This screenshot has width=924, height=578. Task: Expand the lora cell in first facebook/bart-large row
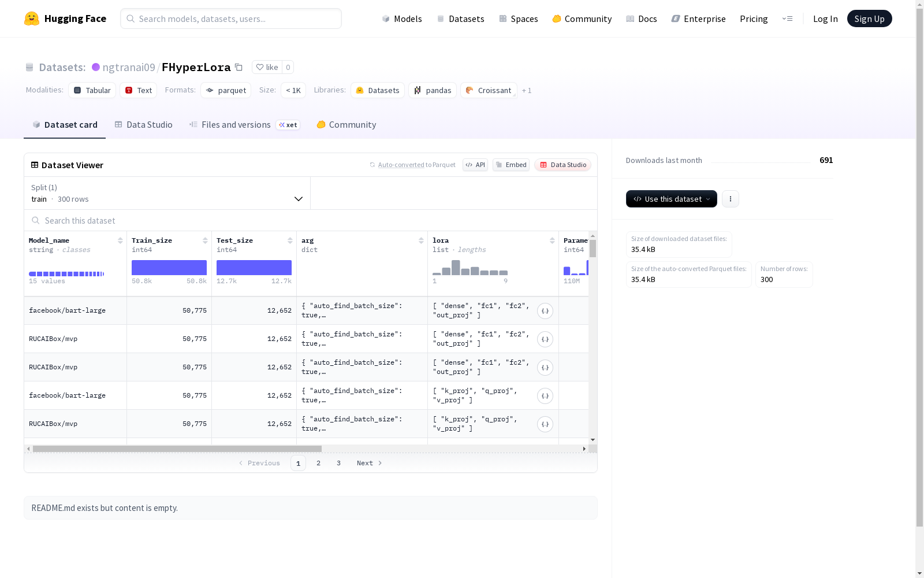545,311
